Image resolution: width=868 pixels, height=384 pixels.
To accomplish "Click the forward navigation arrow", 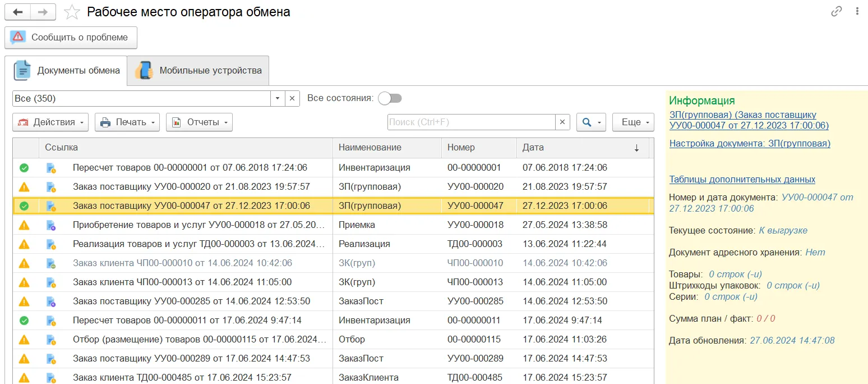I will [x=43, y=12].
